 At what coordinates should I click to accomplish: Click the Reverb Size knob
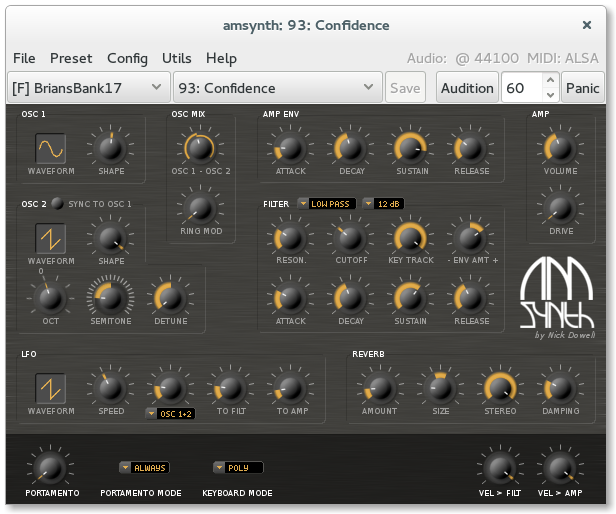click(x=440, y=388)
